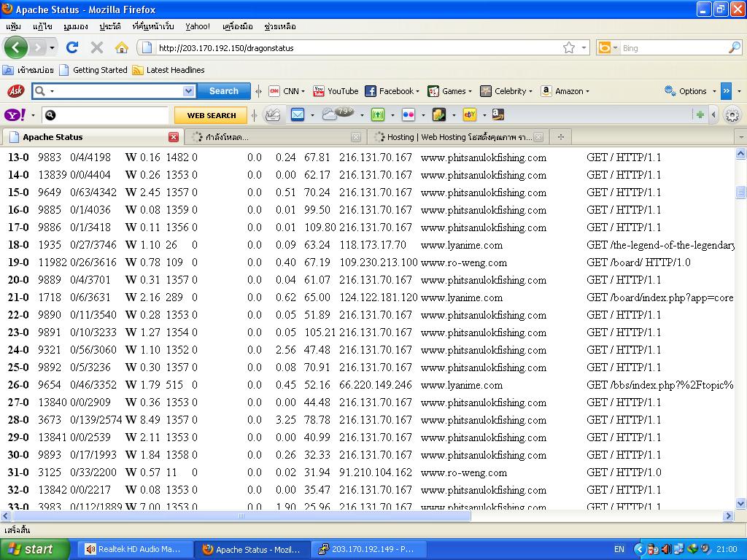Open the ที่คั่นหน้าเว็บ (Bookmarks) menu
This screenshot has width=747, height=560.
point(153,26)
